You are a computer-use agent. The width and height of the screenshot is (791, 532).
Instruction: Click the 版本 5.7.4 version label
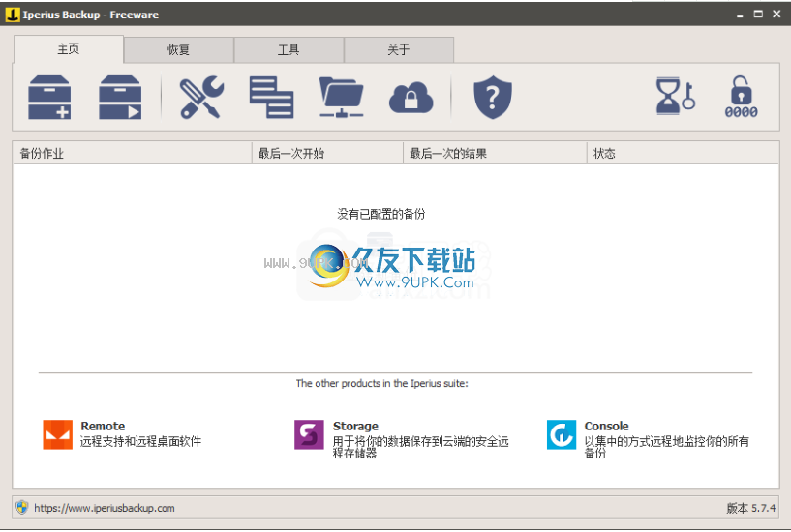coord(750,508)
